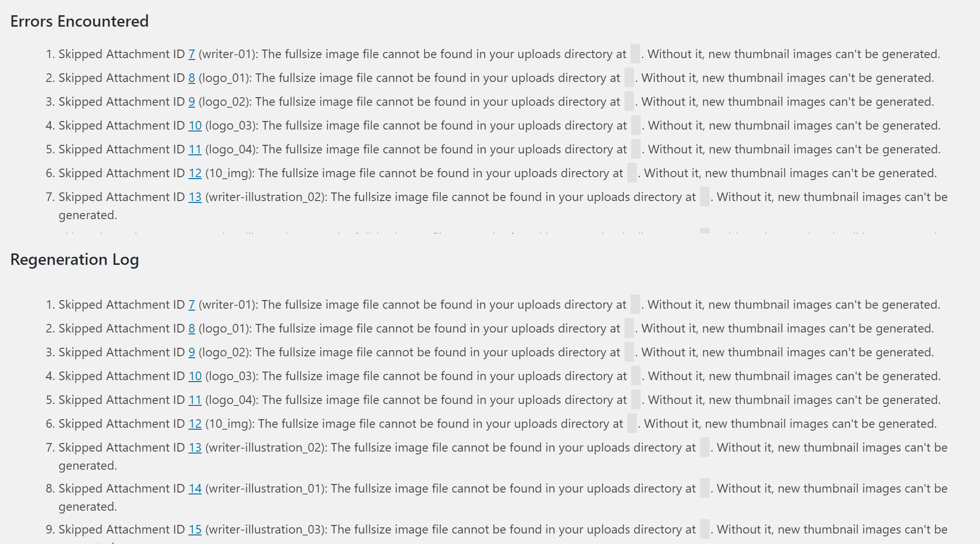This screenshot has height=544, width=980.
Task: Open attachment ID 8 link in Regeneration Log
Action: tap(192, 329)
